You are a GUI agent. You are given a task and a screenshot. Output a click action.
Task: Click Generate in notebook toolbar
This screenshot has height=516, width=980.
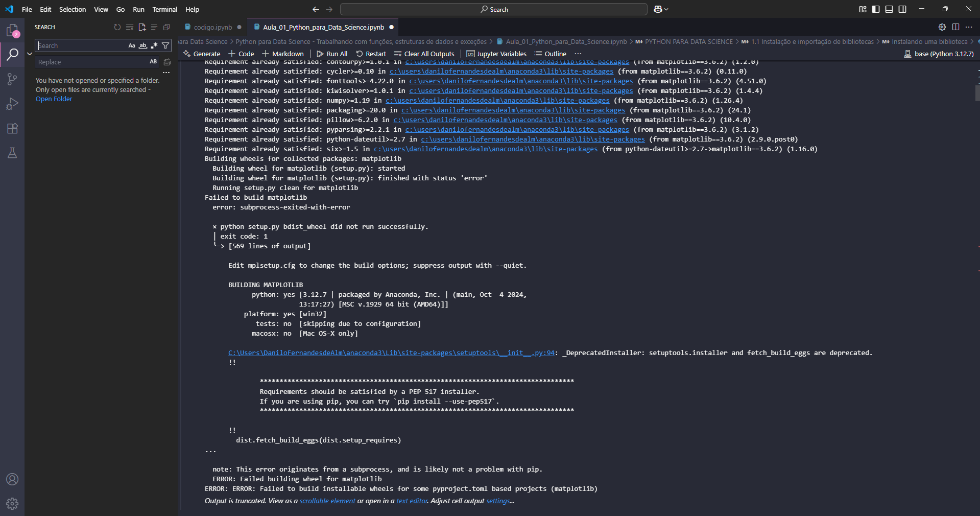pos(202,54)
